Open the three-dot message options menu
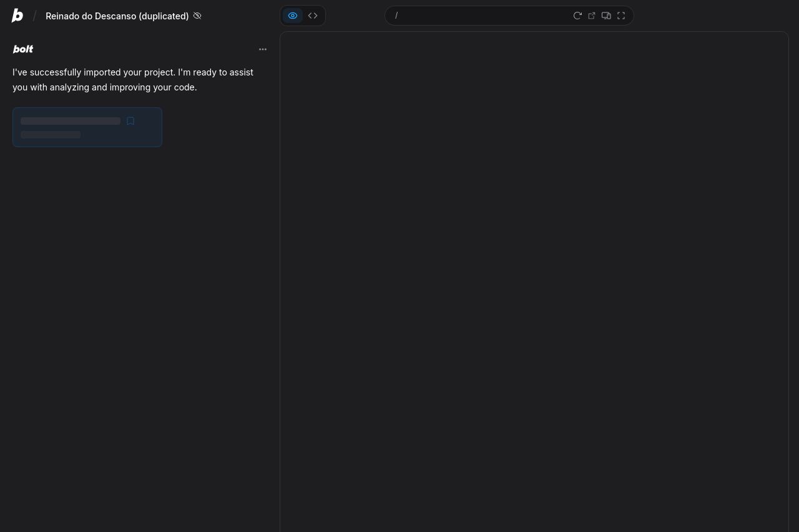The height and width of the screenshot is (532, 799). point(263,49)
